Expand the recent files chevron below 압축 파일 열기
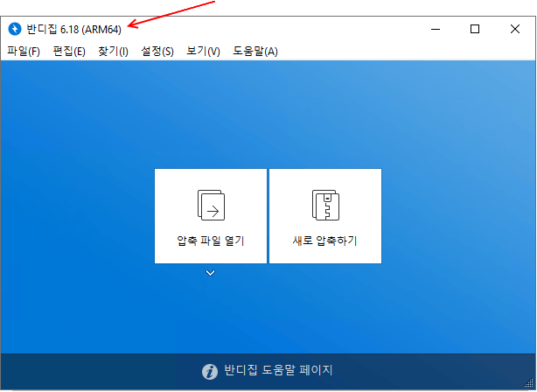The width and height of the screenshot is (537, 392). pos(210,273)
